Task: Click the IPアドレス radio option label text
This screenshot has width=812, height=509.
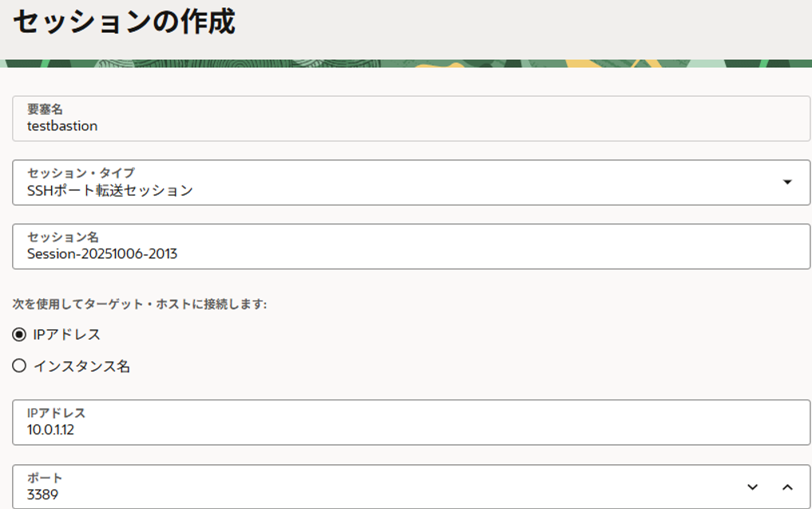Action: [x=67, y=334]
